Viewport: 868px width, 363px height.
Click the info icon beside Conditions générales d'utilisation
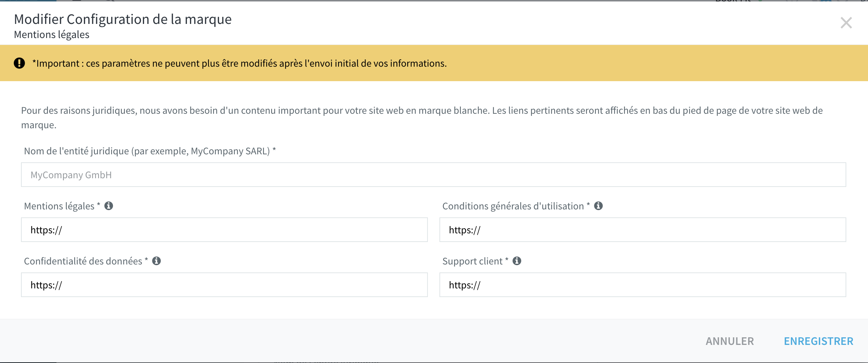tap(598, 206)
